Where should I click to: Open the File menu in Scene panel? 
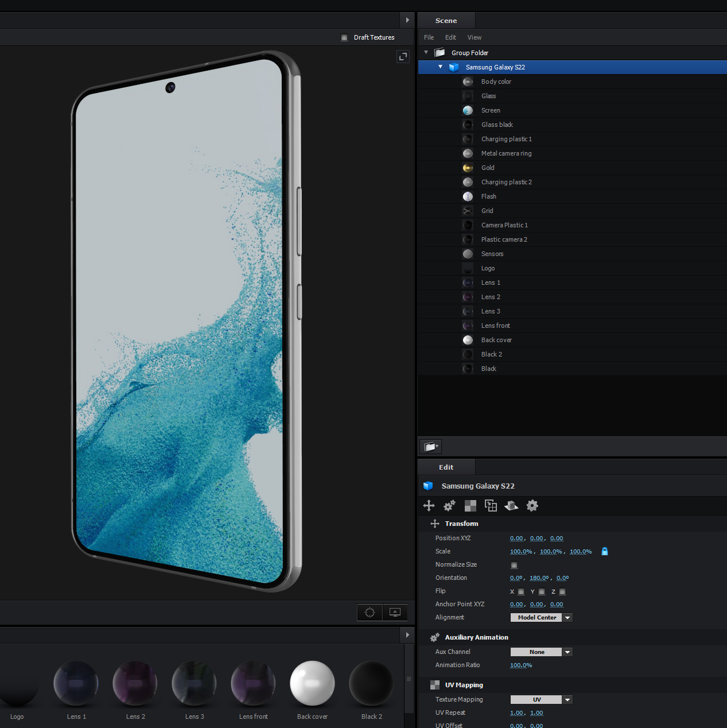[429, 37]
